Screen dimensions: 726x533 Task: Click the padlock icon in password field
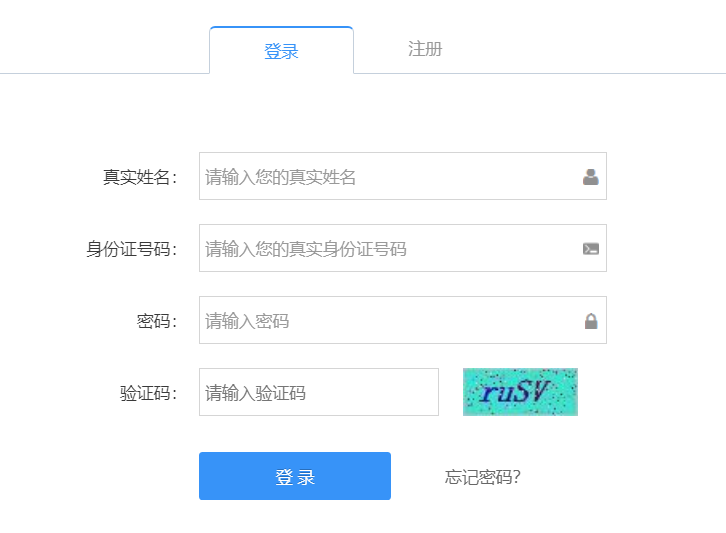coord(591,321)
